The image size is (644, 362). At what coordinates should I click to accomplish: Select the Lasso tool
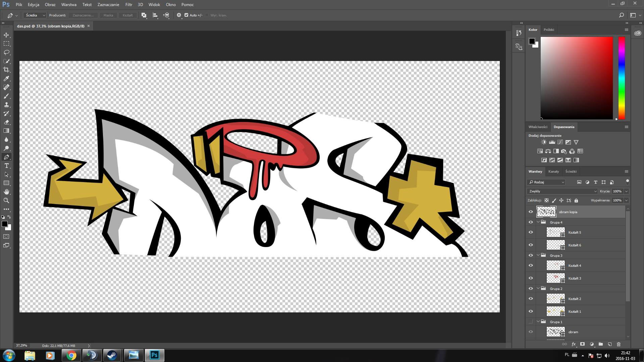tap(6, 52)
